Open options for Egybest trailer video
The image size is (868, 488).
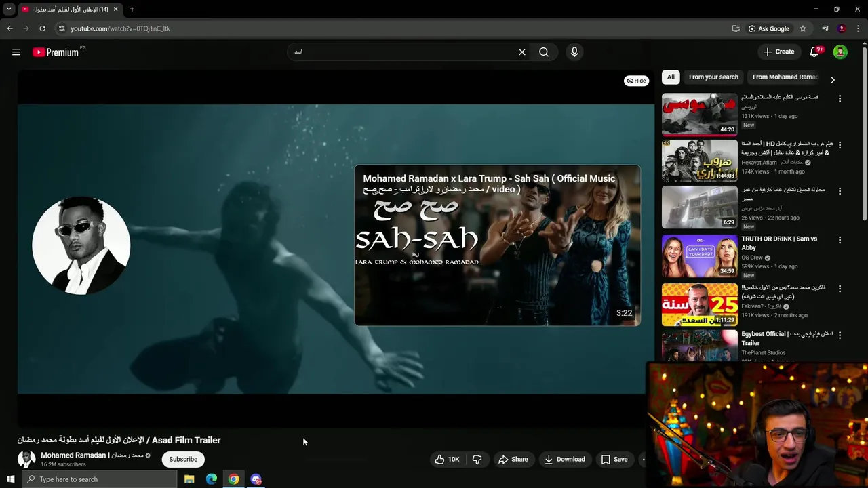coord(840,335)
